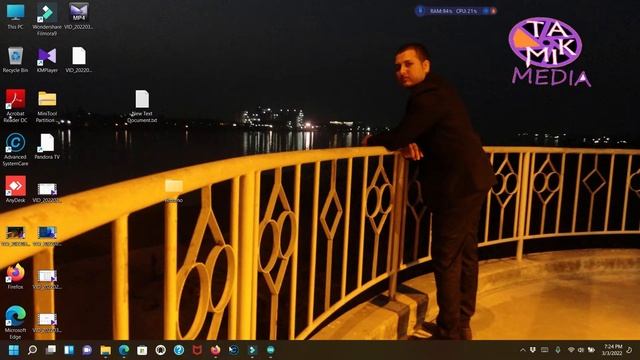The width and height of the screenshot is (640, 360).
Task: Click the orange rocket icon on monitor widget
Action: point(494,11)
